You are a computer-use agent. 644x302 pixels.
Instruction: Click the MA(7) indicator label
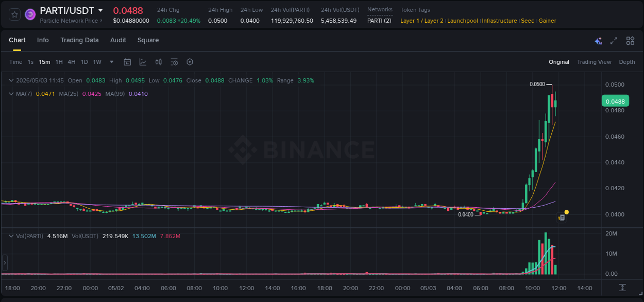pos(24,94)
